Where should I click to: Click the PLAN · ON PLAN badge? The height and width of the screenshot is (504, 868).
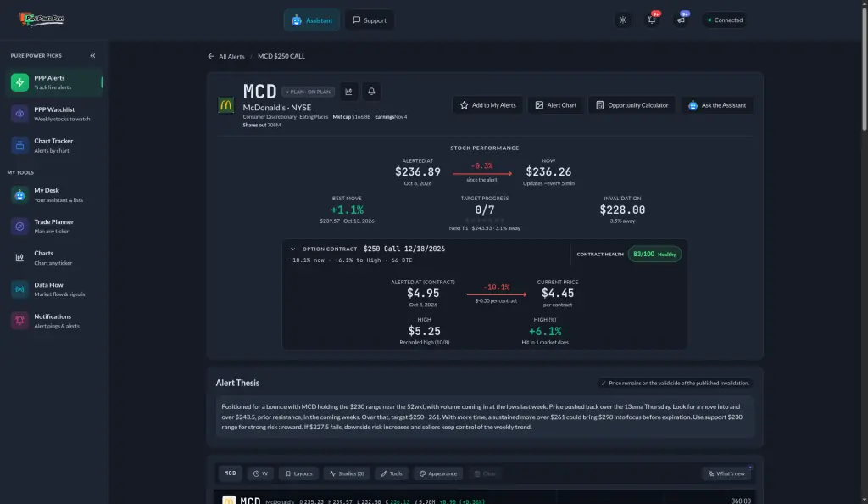pos(308,92)
